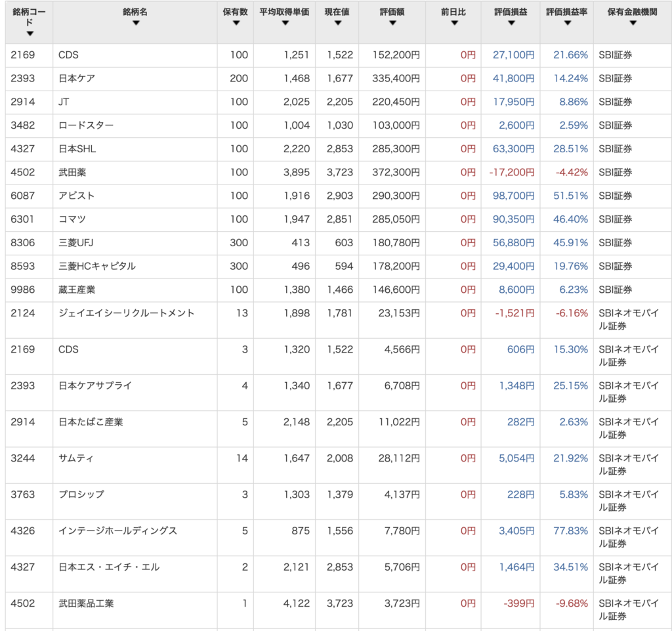
Task: Select profit value 98,700円
Action: (513, 196)
